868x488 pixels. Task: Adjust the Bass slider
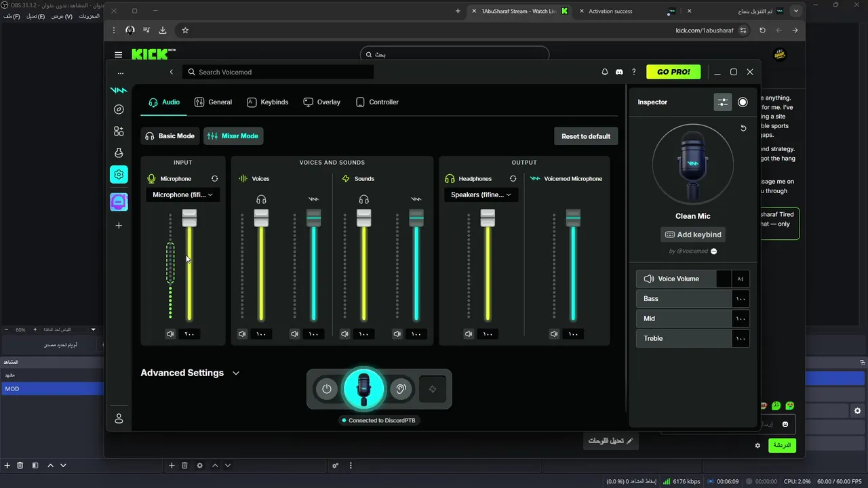692,299
